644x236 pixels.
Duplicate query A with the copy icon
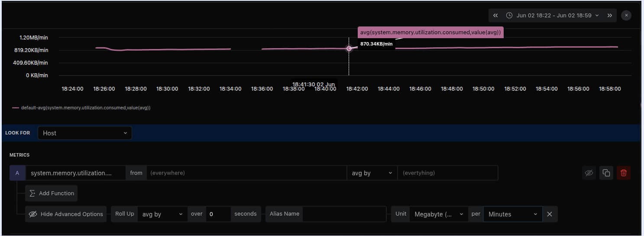pos(606,173)
